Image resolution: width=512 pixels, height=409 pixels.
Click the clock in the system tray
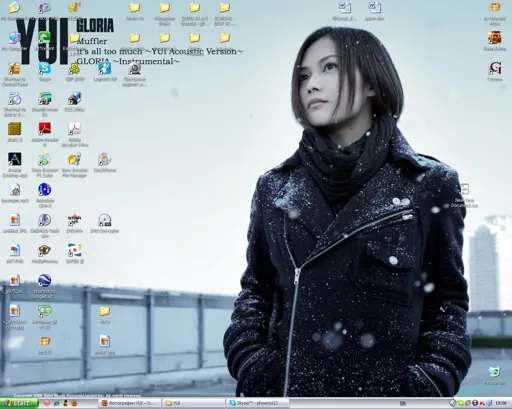point(501,403)
